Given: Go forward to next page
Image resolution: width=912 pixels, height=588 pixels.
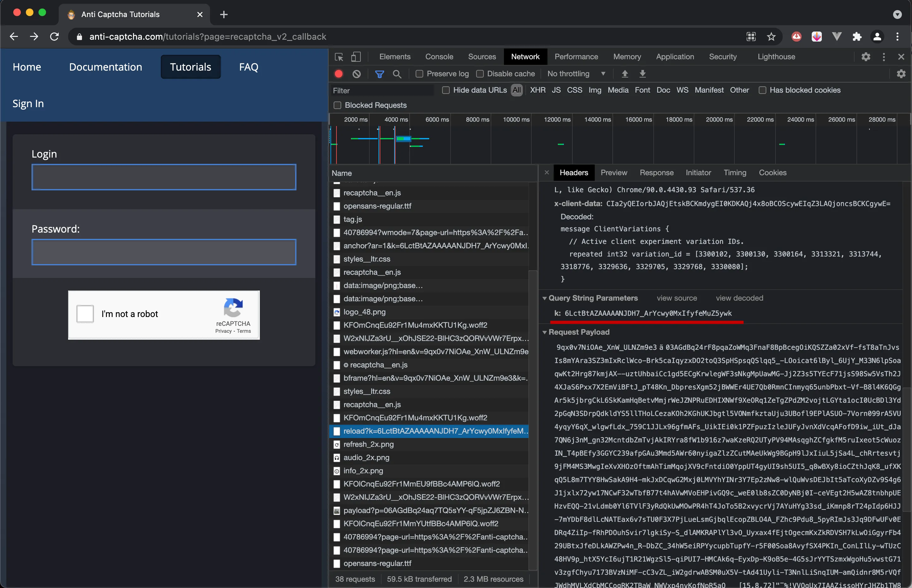Looking at the screenshot, I should pyautogui.click(x=34, y=37).
